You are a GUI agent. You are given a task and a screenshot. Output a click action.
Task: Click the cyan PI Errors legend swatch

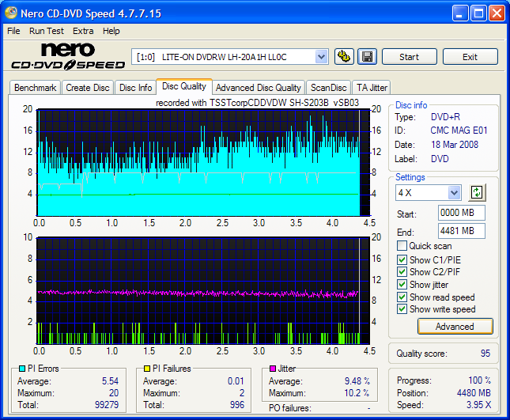coord(22,369)
